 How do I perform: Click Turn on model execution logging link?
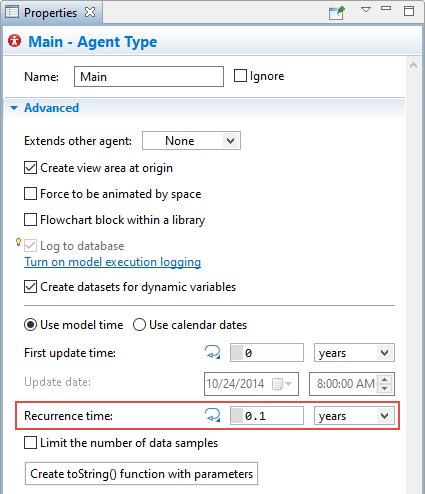(113, 262)
